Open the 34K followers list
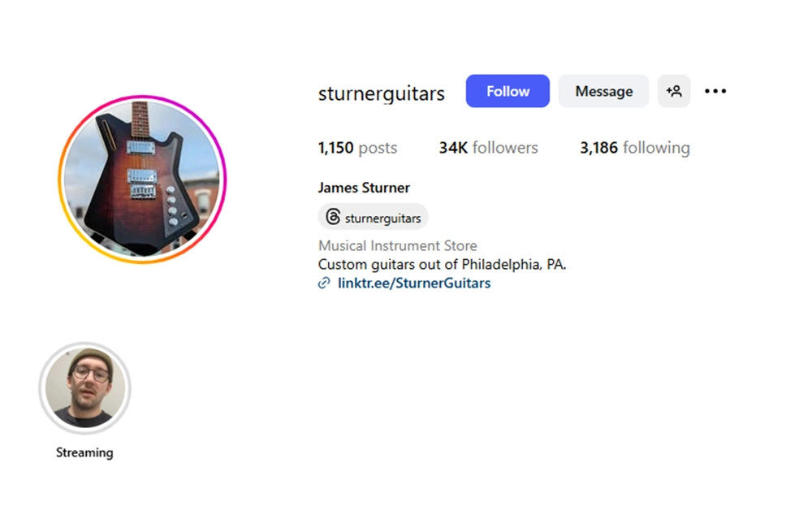 pyautogui.click(x=488, y=148)
